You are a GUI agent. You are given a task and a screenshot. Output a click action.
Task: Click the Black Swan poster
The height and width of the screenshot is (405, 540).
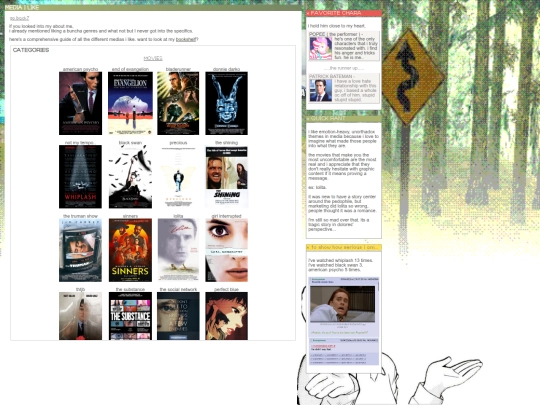coord(130,177)
